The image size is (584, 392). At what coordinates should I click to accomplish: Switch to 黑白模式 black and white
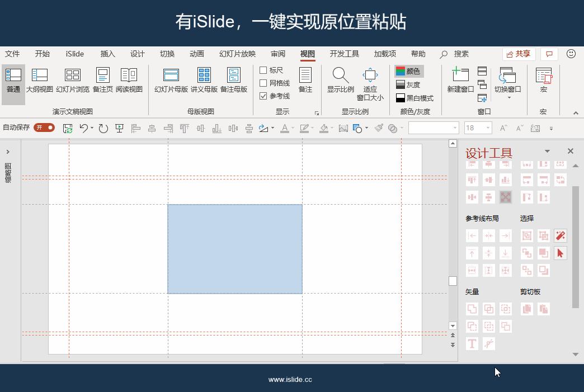pyautogui.click(x=415, y=98)
